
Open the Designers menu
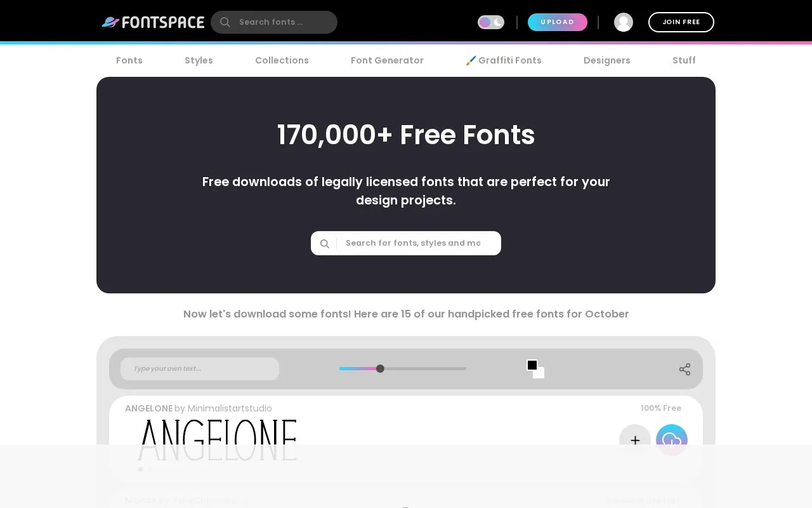pos(607,60)
